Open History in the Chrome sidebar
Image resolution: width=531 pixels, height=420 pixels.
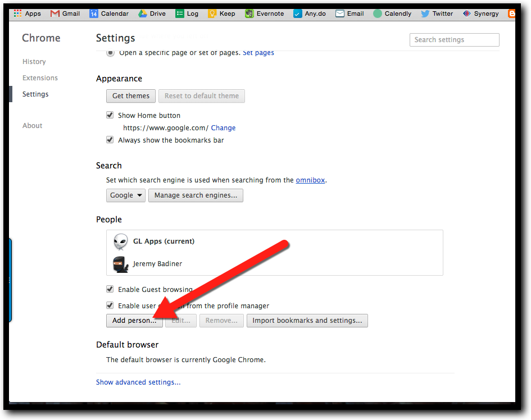click(34, 62)
